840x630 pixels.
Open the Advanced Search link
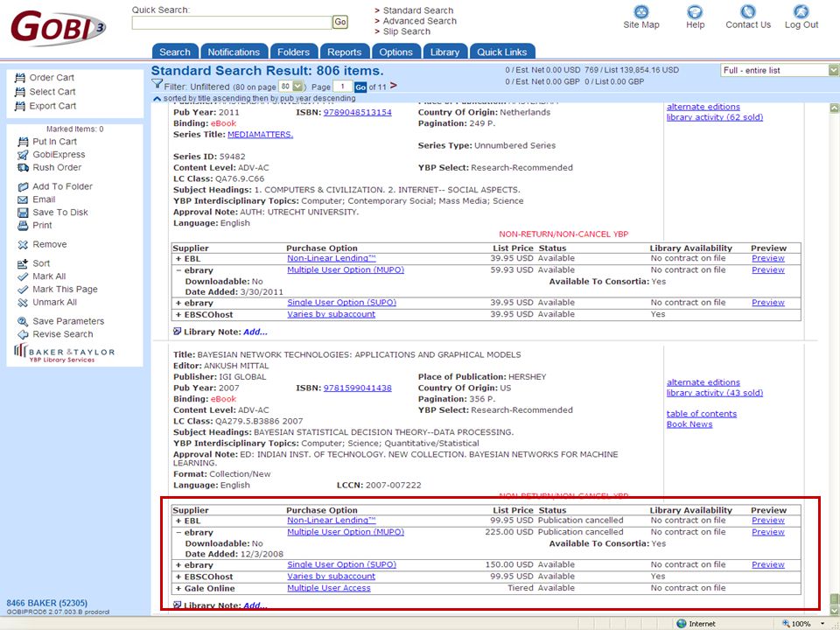pos(419,21)
